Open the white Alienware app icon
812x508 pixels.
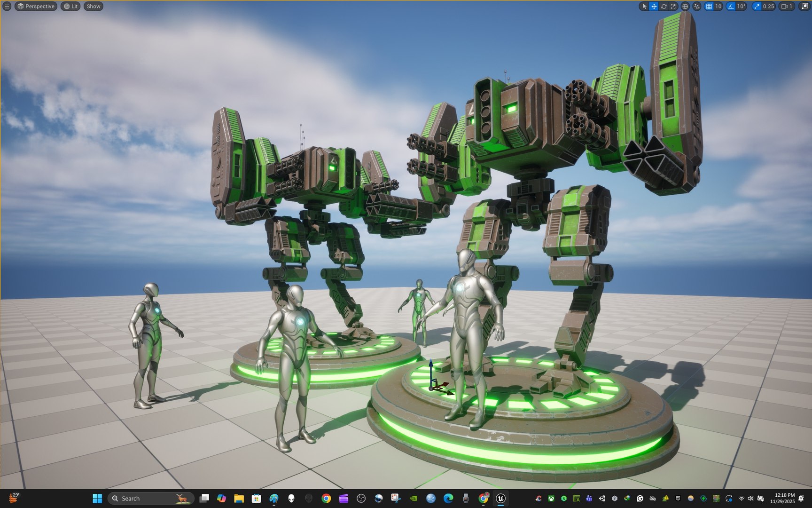[x=291, y=499]
